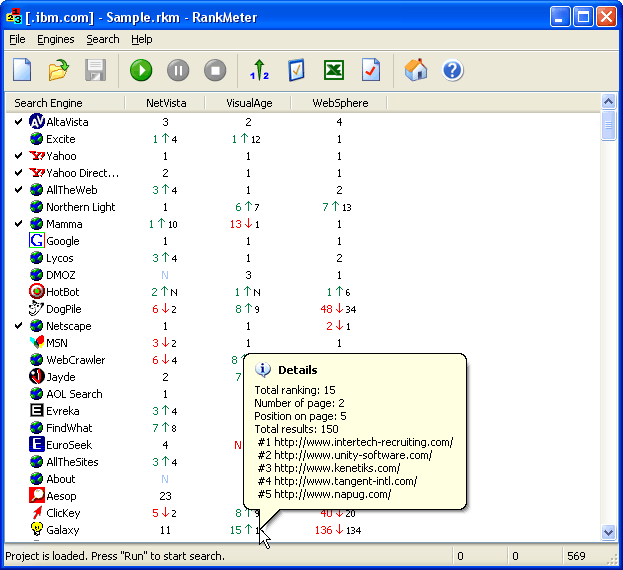Click the Google engine icon

[x=37, y=241]
